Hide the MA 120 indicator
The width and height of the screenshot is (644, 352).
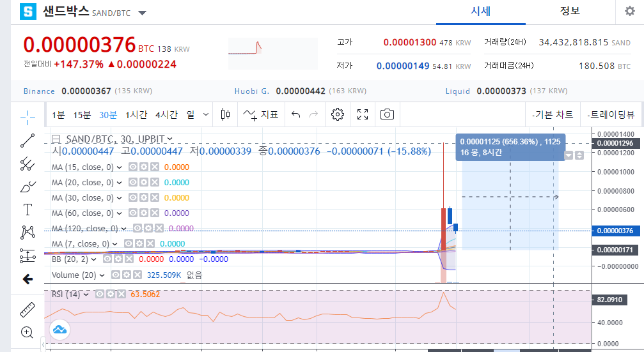[x=137, y=228]
